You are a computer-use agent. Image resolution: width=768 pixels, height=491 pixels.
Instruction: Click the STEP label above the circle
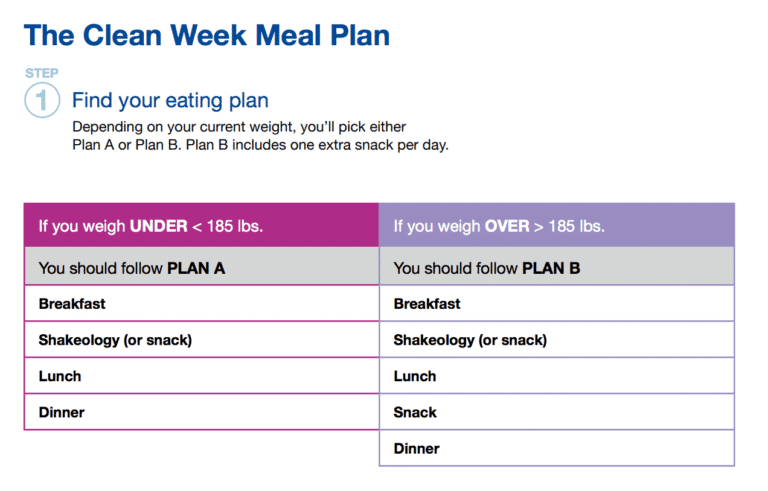coord(42,73)
